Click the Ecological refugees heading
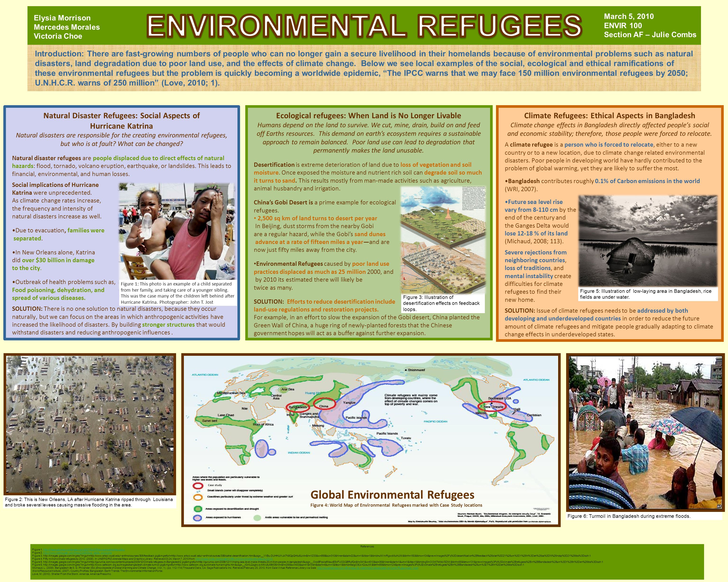The image size is (728, 582). tap(369, 115)
